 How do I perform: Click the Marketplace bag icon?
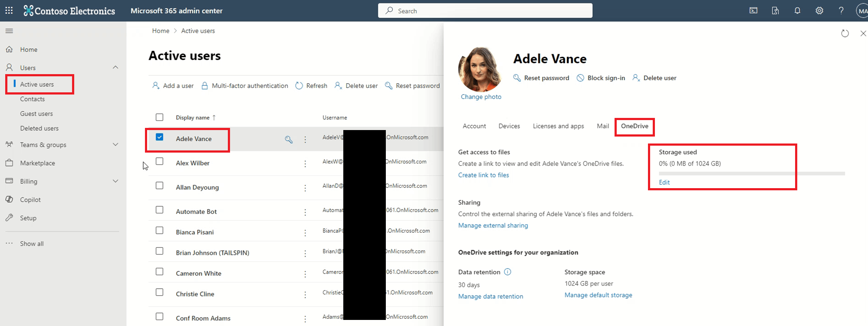(9, 163)
